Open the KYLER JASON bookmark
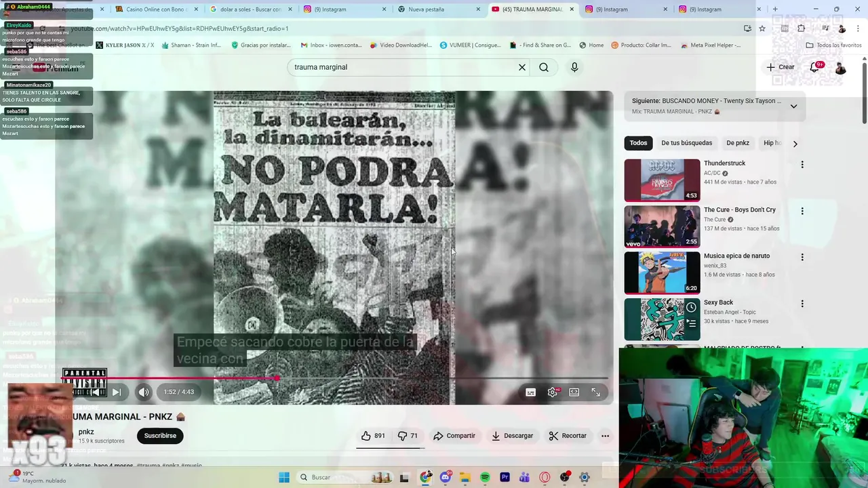 (x=125, y=45)
